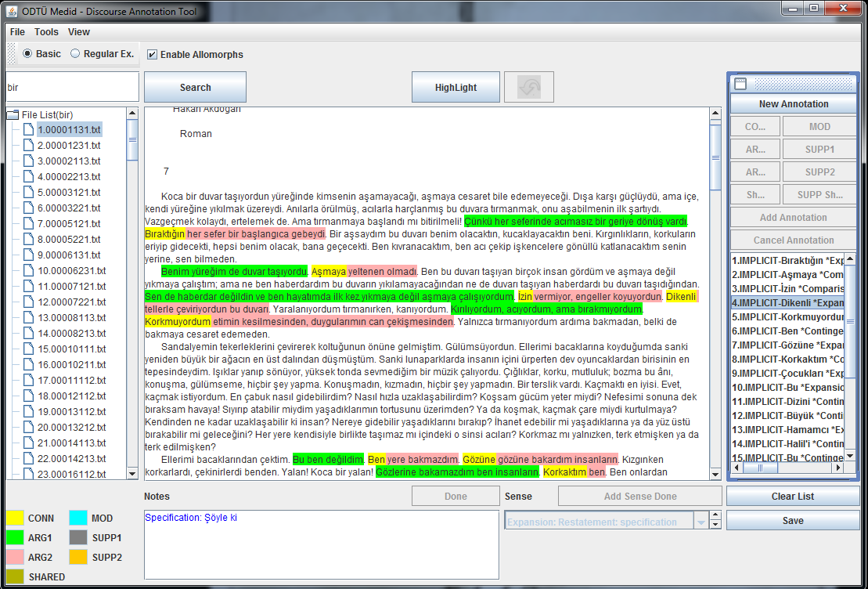Click the SUPP Sh... button
Screen dimensions: 868x589
click(819, 194)
